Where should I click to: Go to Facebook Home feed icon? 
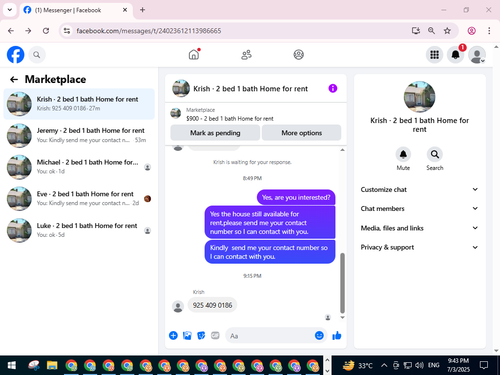194,54
